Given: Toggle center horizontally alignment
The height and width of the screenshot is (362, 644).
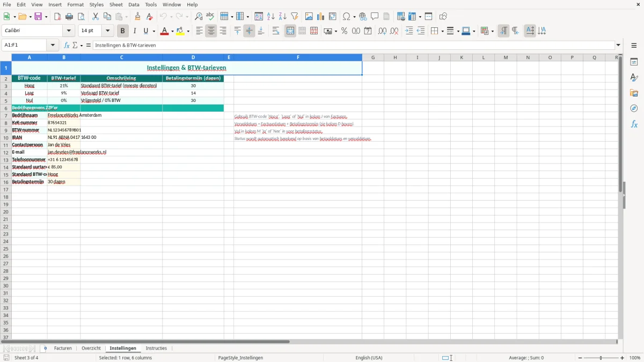Looking at the screenshot, I should [x=211, y=31].
